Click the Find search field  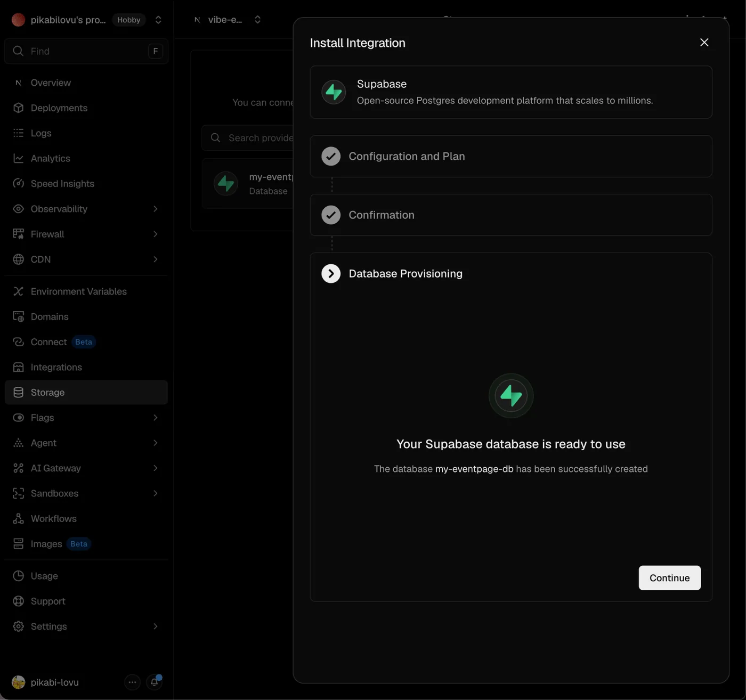(86, 51)
